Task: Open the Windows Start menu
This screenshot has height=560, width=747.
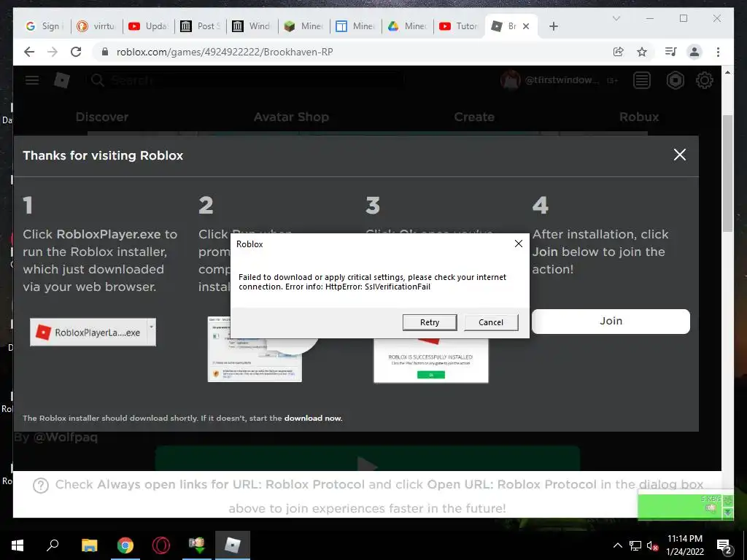Action: [x=18, y=545]
